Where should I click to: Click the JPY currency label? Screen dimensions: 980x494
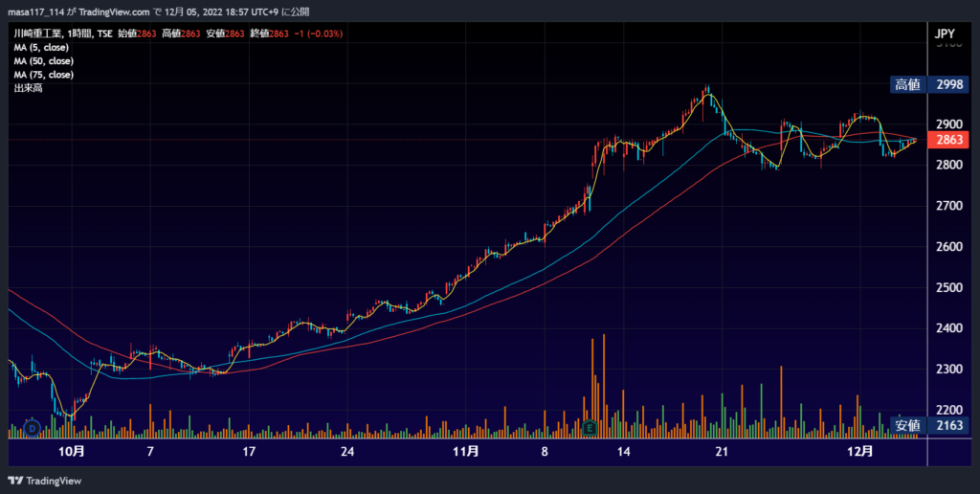pos(945,34)
